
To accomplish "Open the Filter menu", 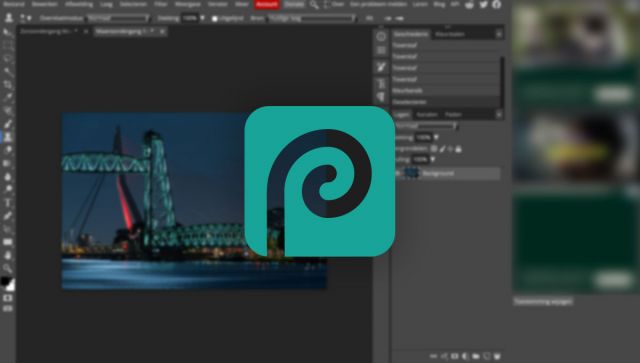I will (x=161, y=4).
